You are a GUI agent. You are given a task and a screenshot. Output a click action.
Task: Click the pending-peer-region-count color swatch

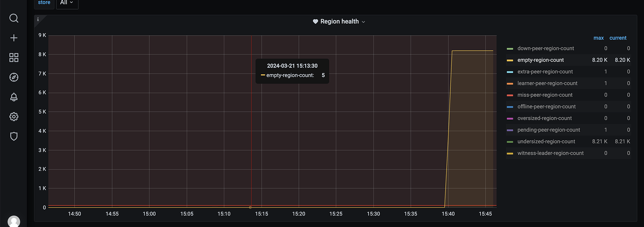510,130
